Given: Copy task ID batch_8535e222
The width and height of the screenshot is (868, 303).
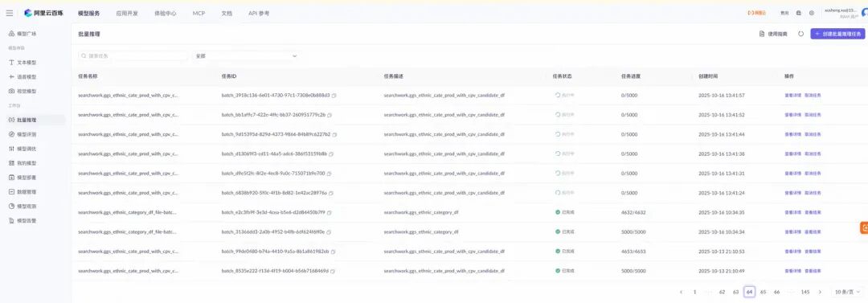Looking at the screenshot, I should (334, 271).
